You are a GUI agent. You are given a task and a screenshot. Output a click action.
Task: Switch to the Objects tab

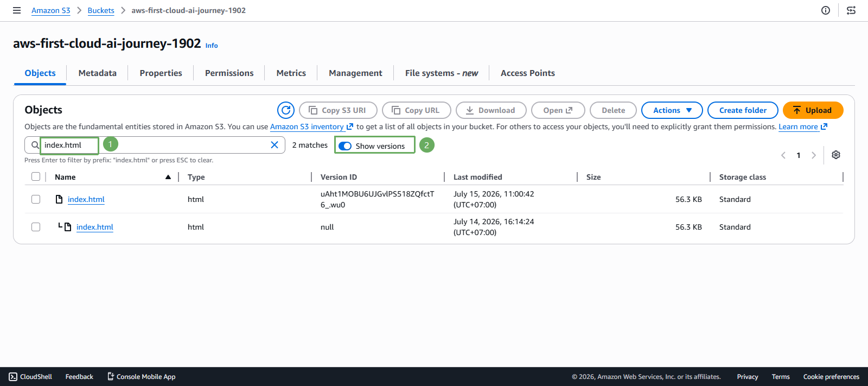tap(40, 73)
